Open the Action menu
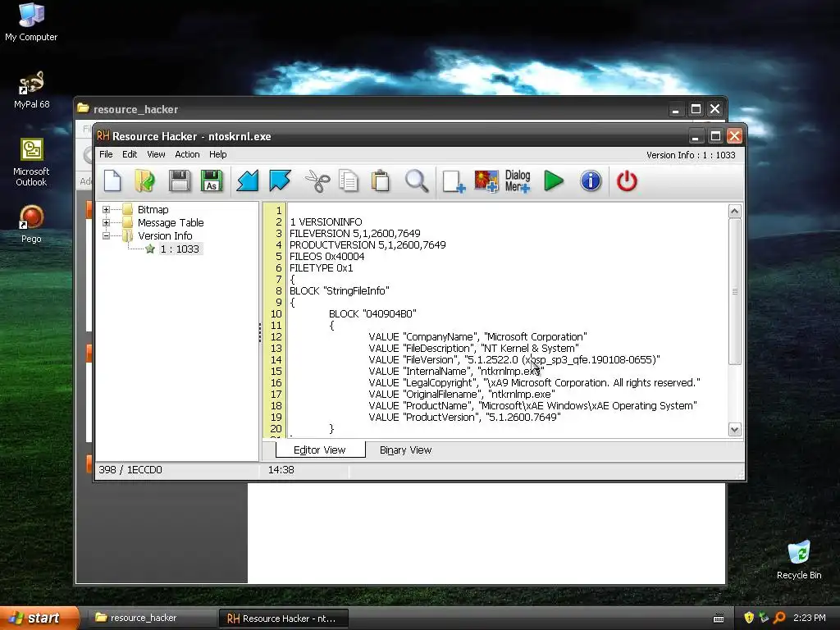 (187, 154)
